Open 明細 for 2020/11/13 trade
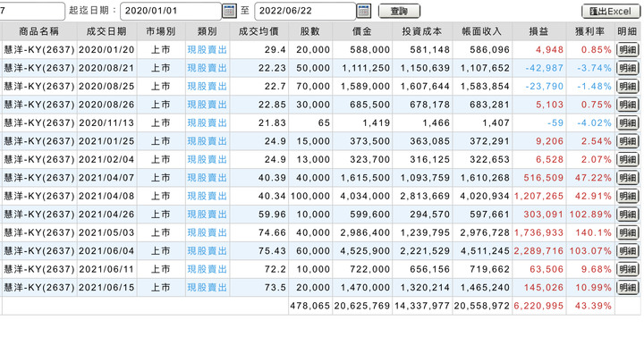 (628, 122)
